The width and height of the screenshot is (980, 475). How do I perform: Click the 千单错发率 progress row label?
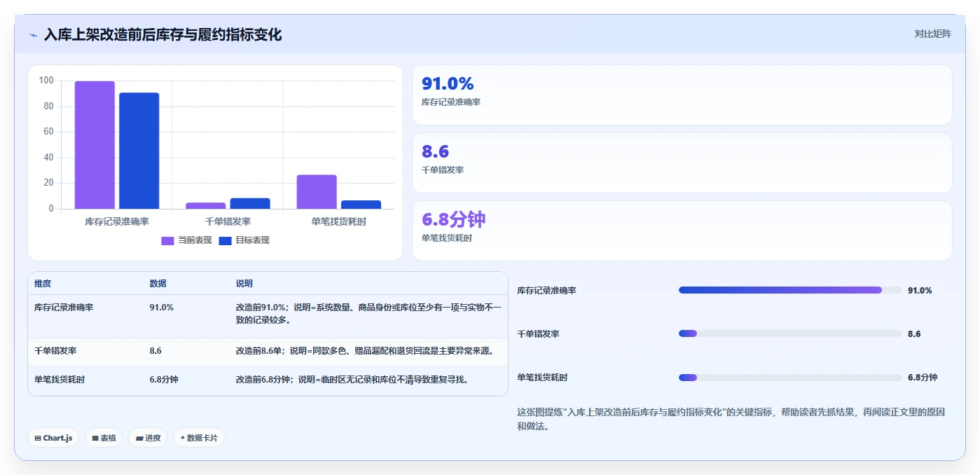(x=538, y=333)
